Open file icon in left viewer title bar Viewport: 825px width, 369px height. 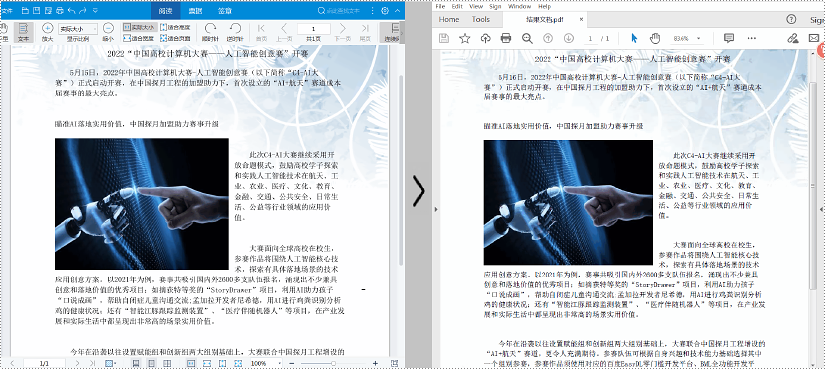click(25, 11)
